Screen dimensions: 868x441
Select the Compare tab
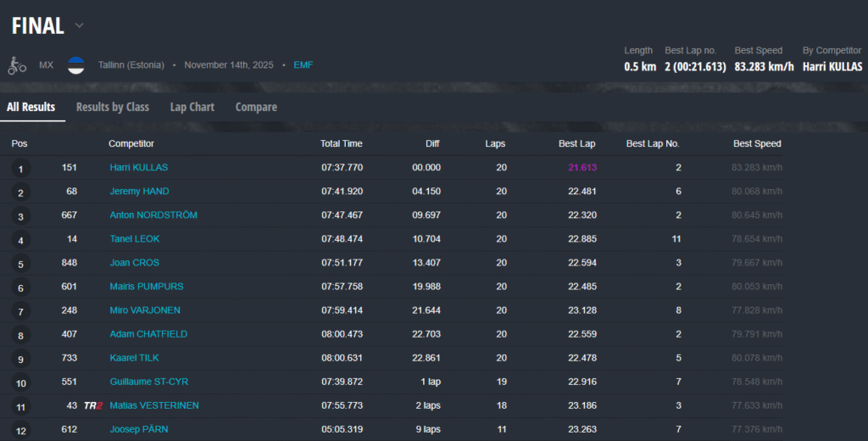coord(256,107)
